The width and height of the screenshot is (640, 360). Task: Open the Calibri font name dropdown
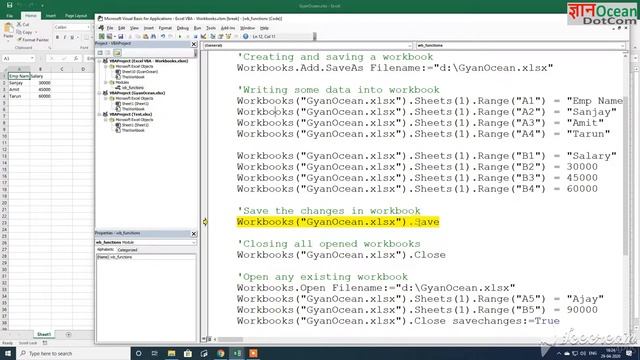coord(89,27)
